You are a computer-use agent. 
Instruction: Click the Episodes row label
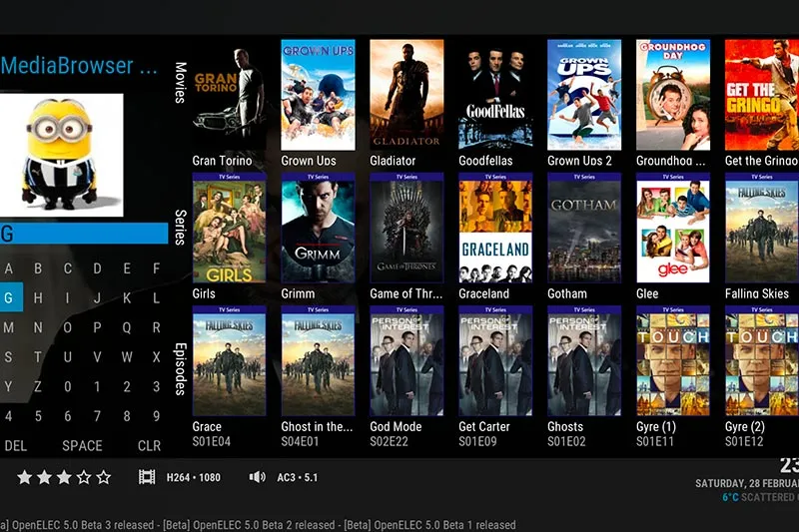(181, 368)
